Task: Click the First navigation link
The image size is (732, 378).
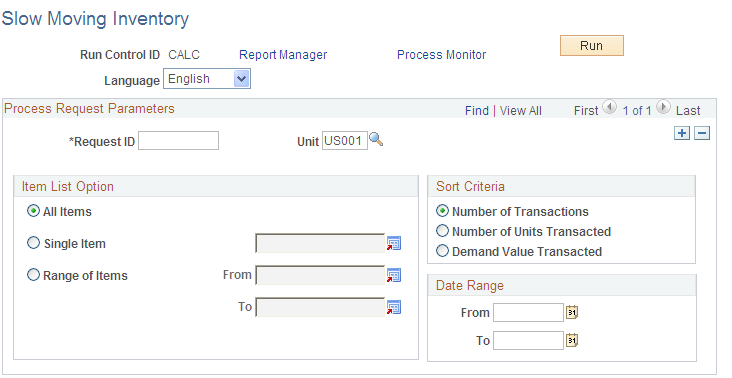Action: (586, 111)
